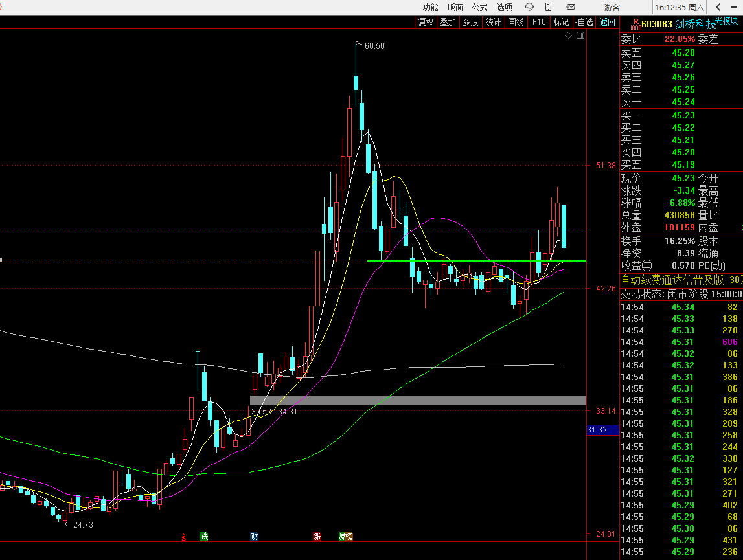Click the 31.32 price axis cursor label
This screenshot has height=560, width=743.
602,430
